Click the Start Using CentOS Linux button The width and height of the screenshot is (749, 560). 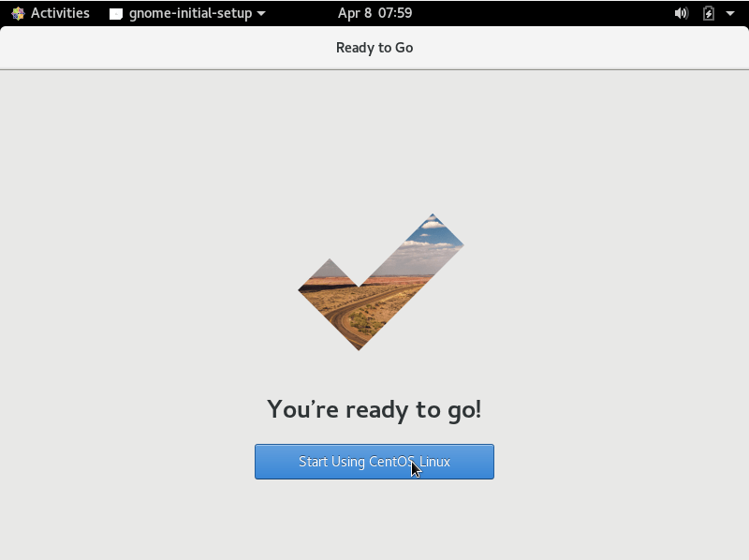click(374, 462)
